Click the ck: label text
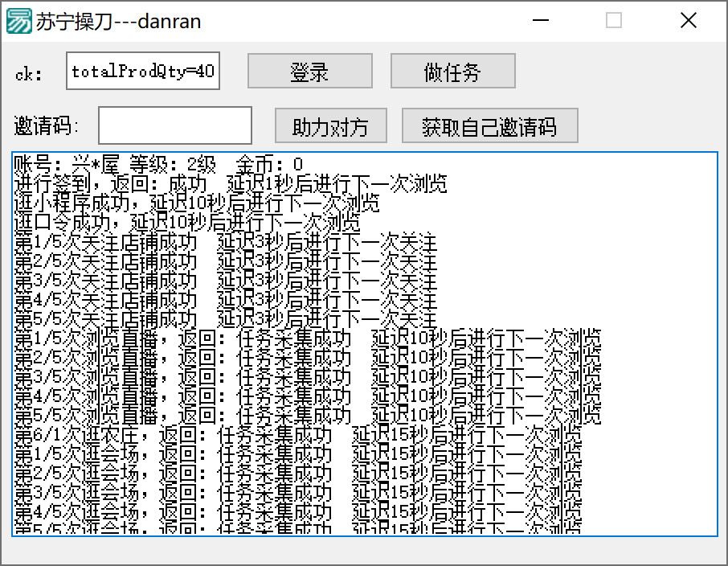The width and height of the screenshot is (728, 566). click(29, 74)
